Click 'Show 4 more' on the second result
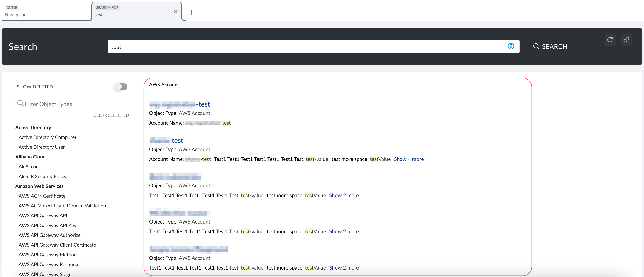 (x=408, y=159)
